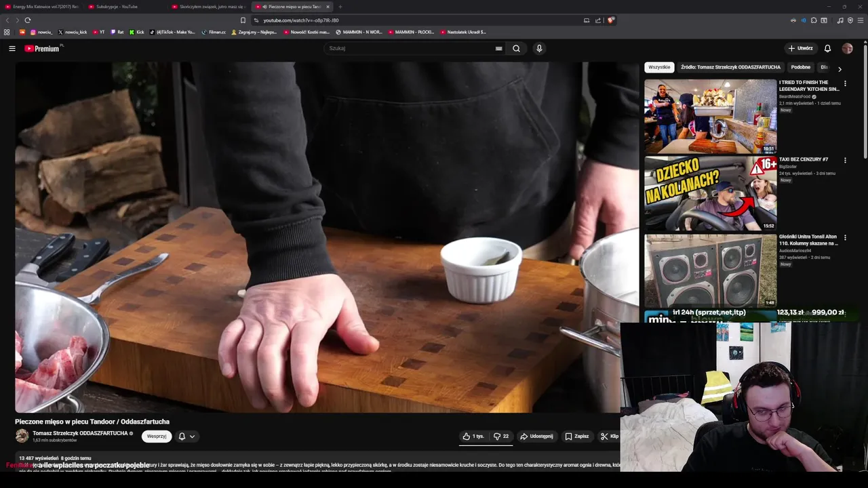868x488 pixels.
Task: Open the YouTube guide hamburger menu
Action: coord(12,48)
